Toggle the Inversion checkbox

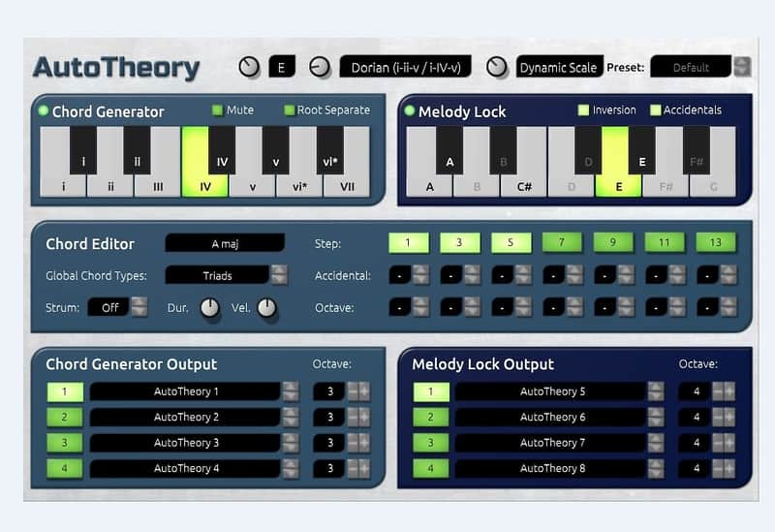(583, 110)
